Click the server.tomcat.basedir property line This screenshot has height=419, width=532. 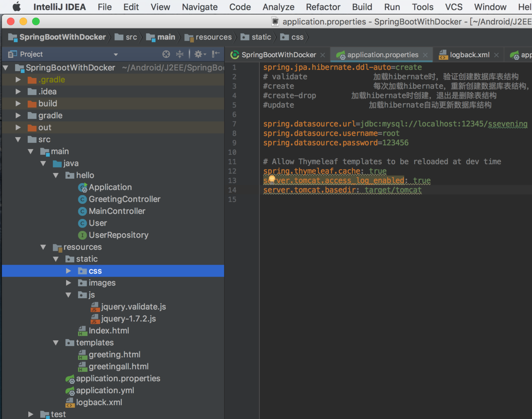[342, 190]
